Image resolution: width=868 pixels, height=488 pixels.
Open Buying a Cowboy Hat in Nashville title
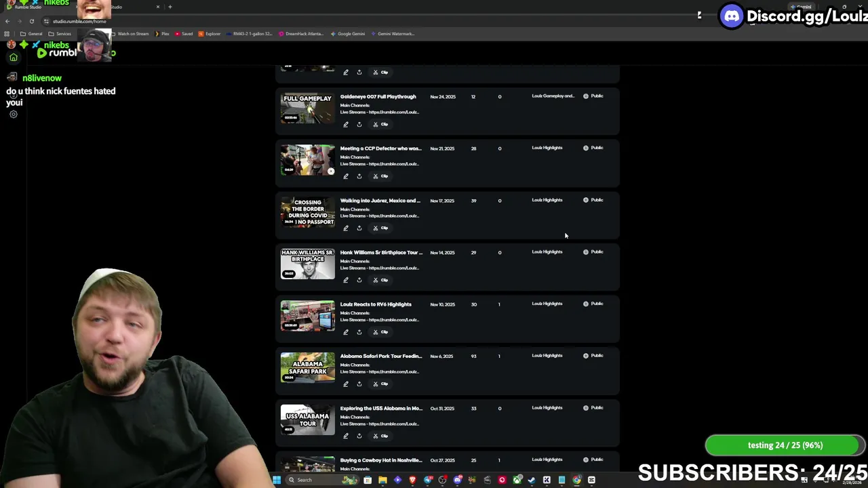(381, 460)
